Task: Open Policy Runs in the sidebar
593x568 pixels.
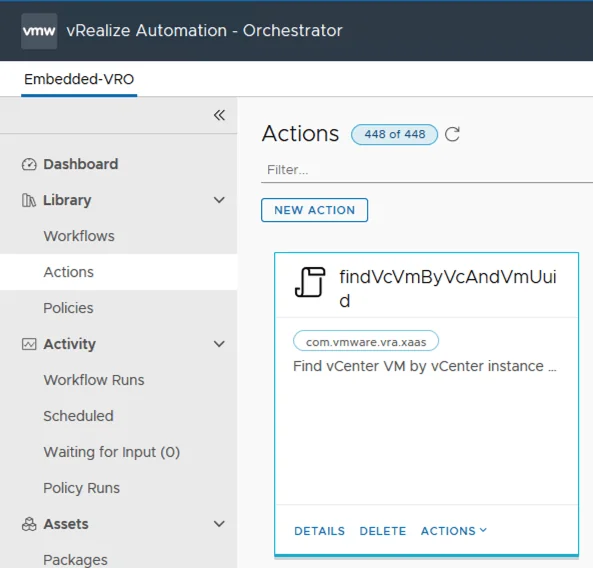Action: click(81, 488)
